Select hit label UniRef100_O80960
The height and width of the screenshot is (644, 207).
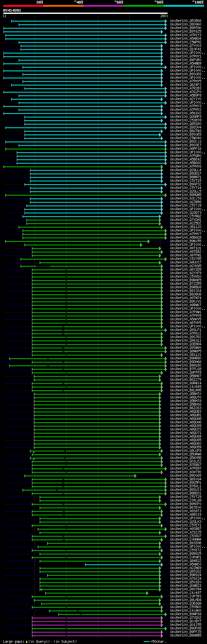coord(186,25)
